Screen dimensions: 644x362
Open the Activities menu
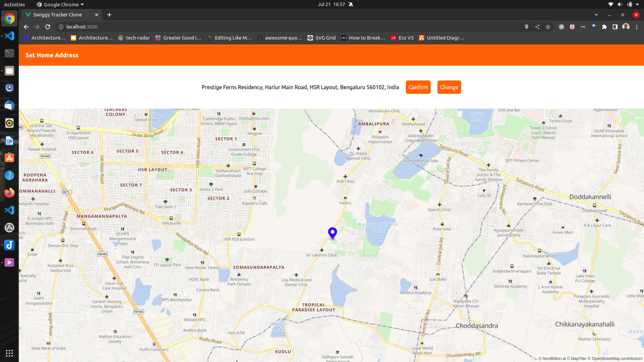pos(14,5)
